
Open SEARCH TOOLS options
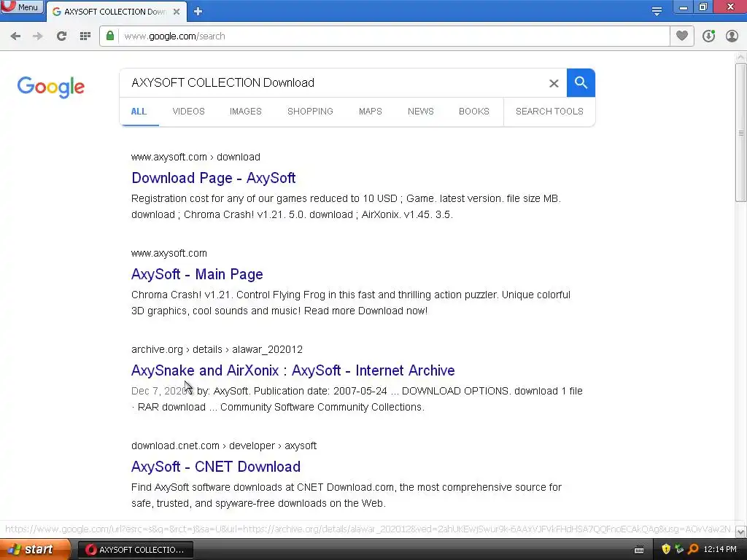(549, 112)
